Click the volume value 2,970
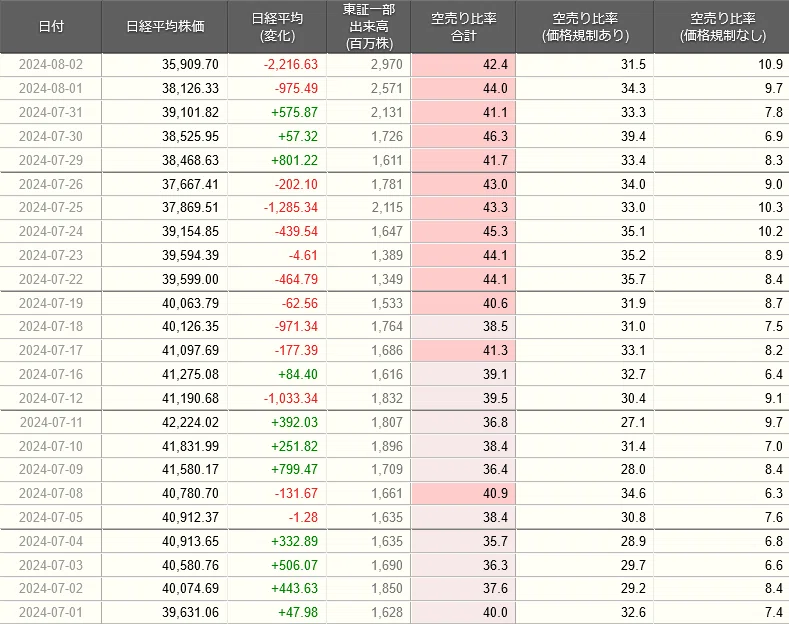 click(x=387, y=64)
